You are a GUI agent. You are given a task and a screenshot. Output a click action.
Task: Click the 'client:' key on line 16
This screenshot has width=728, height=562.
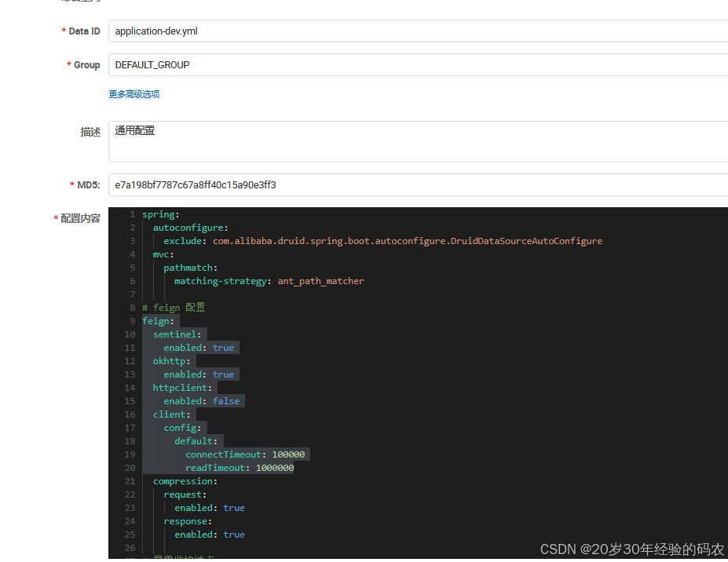pyautogui.click(x=171, y=414)
